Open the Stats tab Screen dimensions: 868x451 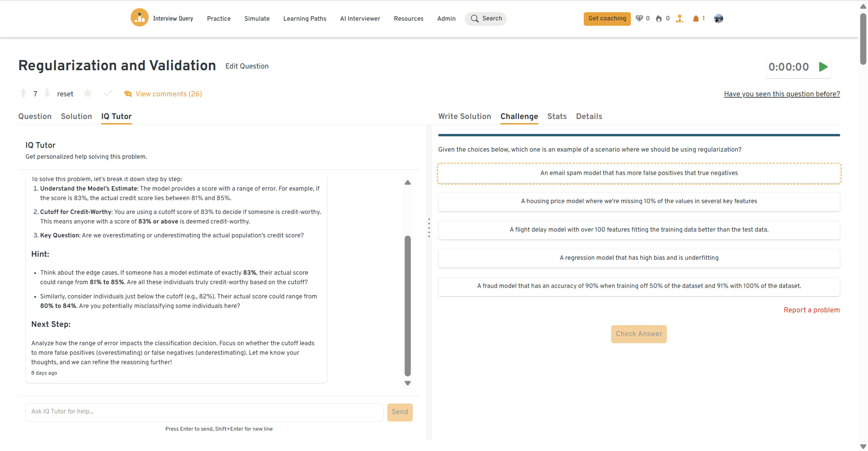pos(557,116)
